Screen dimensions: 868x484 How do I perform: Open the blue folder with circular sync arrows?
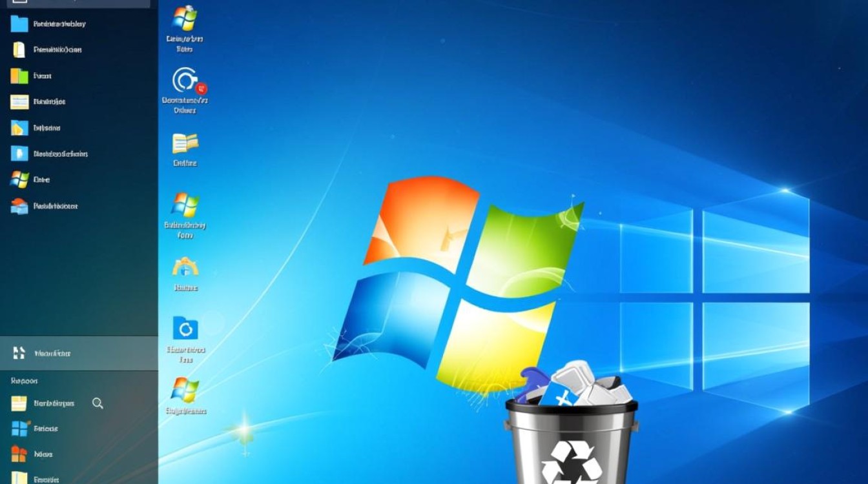[185, 328]
